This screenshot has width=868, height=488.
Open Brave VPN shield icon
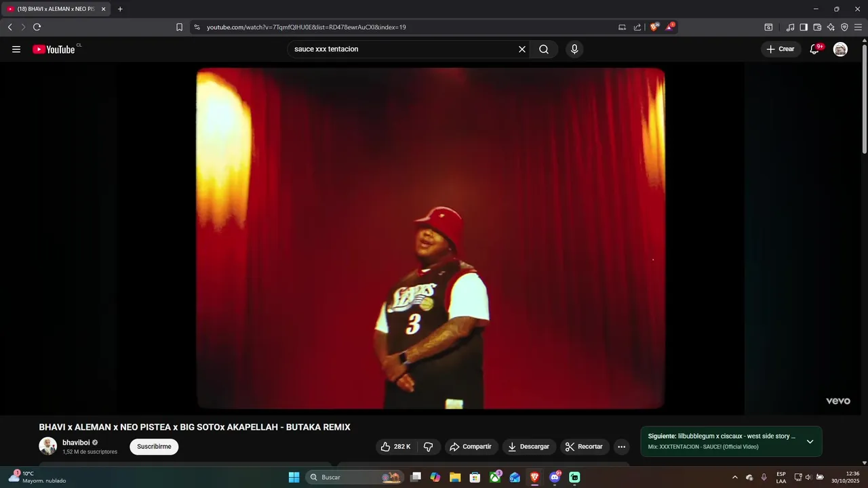click(844, 27)
